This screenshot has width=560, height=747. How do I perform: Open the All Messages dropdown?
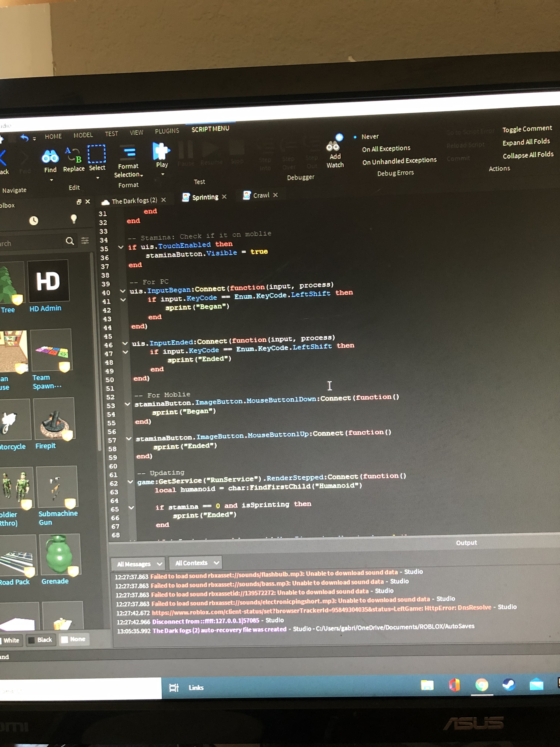click(138, 564)
